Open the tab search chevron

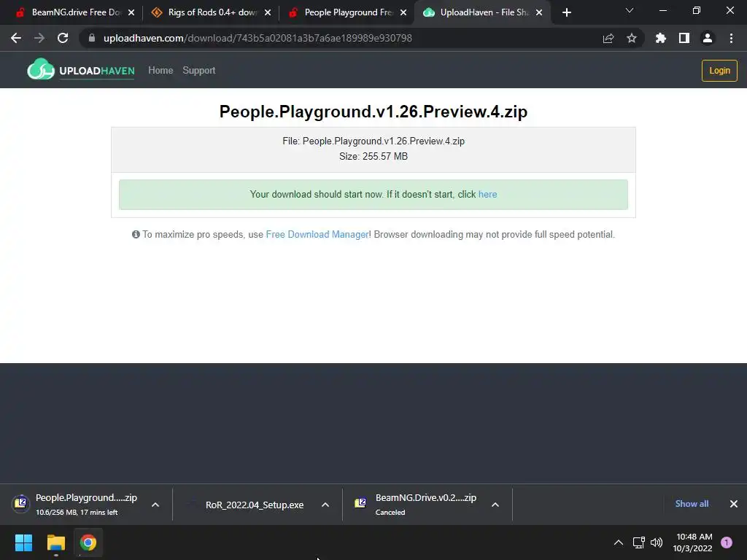630,10
